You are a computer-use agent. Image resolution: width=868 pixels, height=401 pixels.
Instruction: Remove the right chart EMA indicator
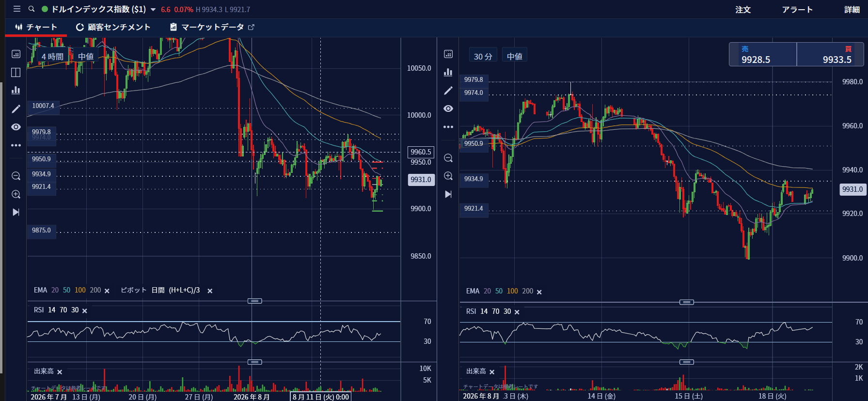[x=539, y=292]
